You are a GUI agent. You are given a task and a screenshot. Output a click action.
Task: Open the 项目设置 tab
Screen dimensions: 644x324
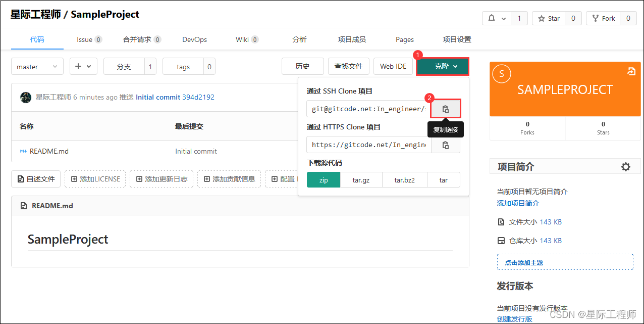(x=456, y=39)
